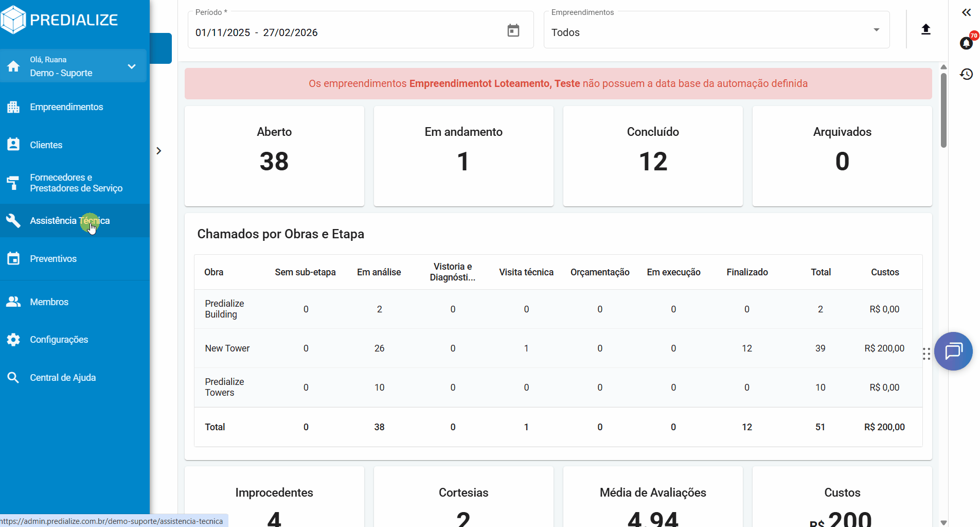Collapse right panel with double chevron
Viewport: 980px width, 527px height.
click(967, 12)
